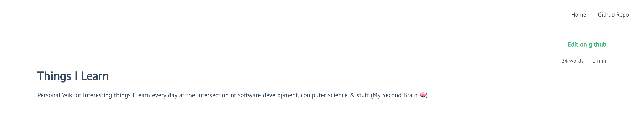The width and height of the screenshot is (644, 130).
Task: Click the word stuff in the description
Action: click(363, 95)
